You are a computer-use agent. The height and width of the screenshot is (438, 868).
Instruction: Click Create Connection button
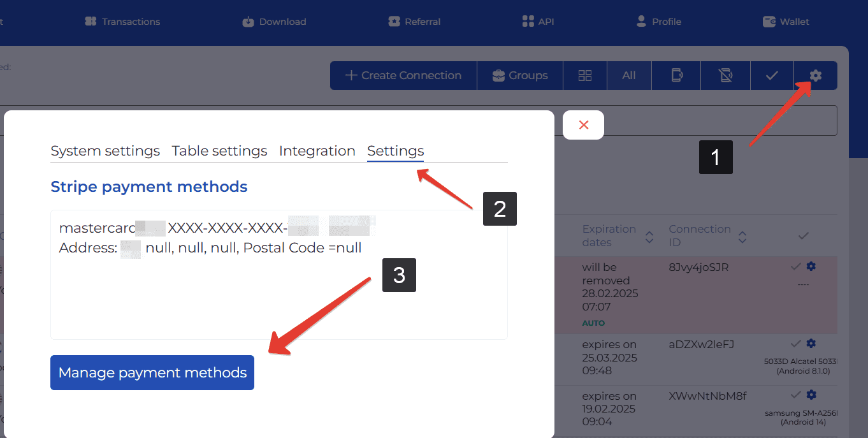pos(403,76)
